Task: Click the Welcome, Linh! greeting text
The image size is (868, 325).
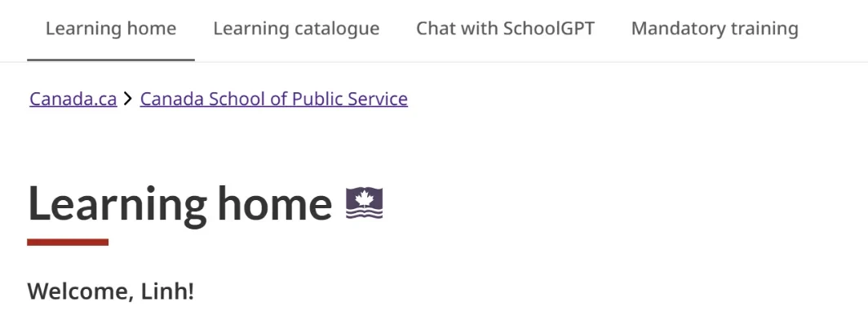Action: point(111,292)
